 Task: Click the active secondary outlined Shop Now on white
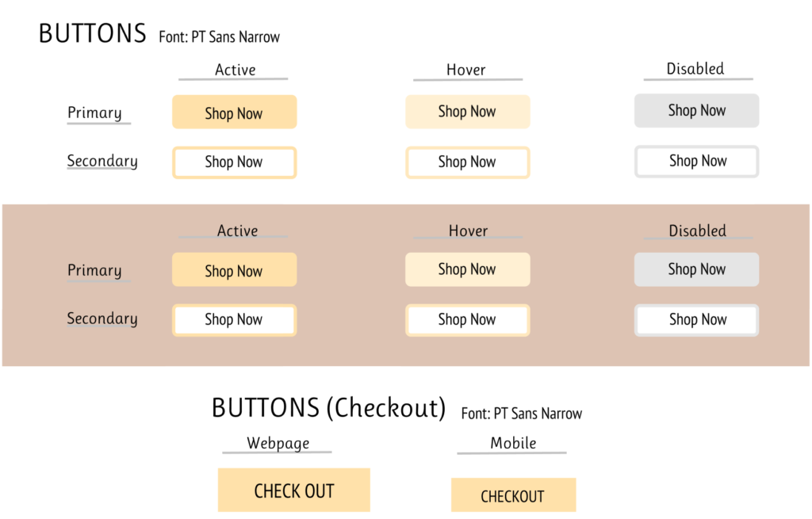(x=234, y=162)
